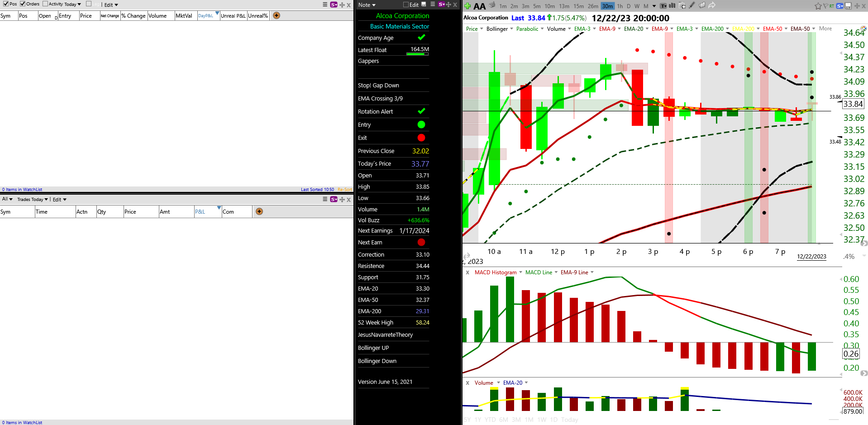Save the note with the floppy disk icon

[424, 5]
